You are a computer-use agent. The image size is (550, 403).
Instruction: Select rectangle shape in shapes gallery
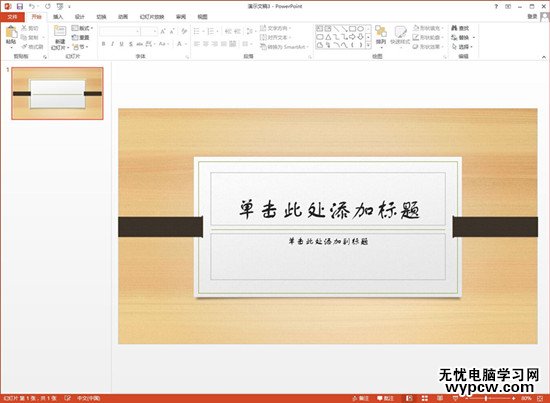(352, 28)
